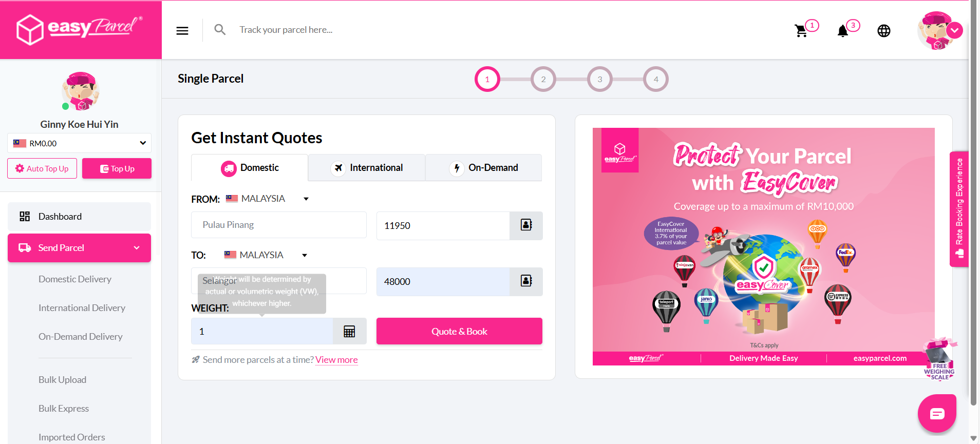Open the weight calculator icon
This screenshot has height=444, width=980.
click(x=349, y=332)
